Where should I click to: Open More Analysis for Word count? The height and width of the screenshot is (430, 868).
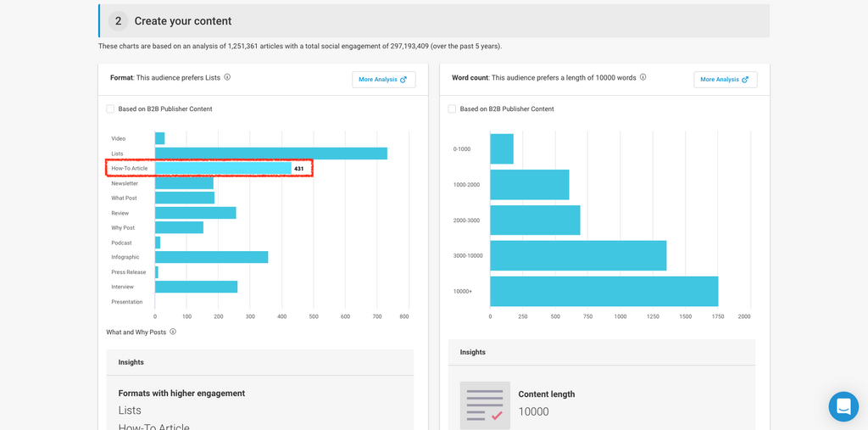[725, 80]
